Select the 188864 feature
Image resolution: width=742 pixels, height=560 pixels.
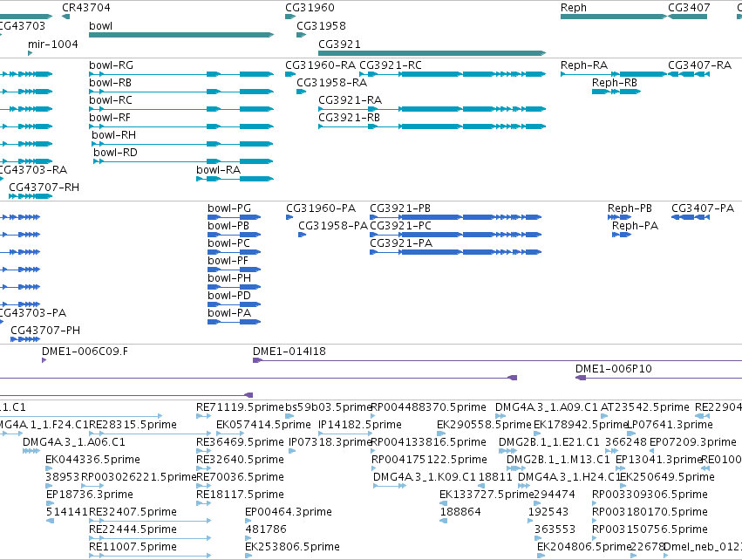pyautogui.click(x=444, y=521)
